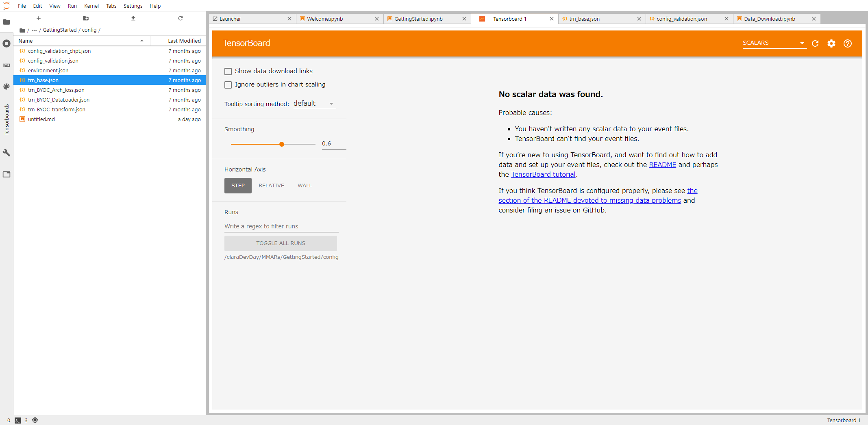Click the Upload Files icon
The height and width of the screenshot is (425, 868).
(133, 18)
